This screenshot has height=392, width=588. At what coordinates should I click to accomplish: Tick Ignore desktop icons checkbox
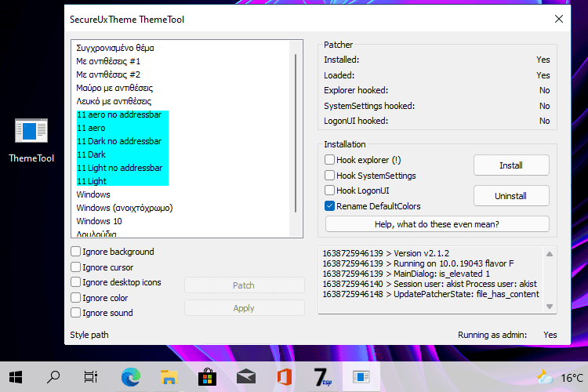(75, 282)
